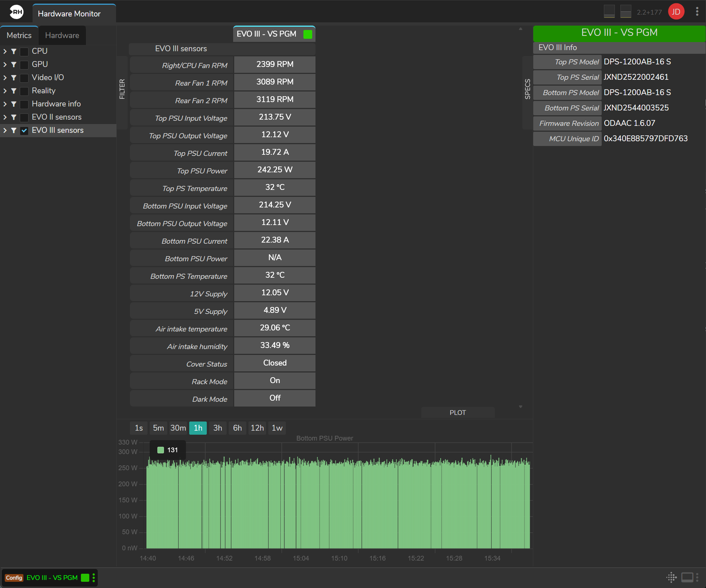Screen dimensions: 706x588
Task: Switch to the Metrics tab
Action: (19, 35)
